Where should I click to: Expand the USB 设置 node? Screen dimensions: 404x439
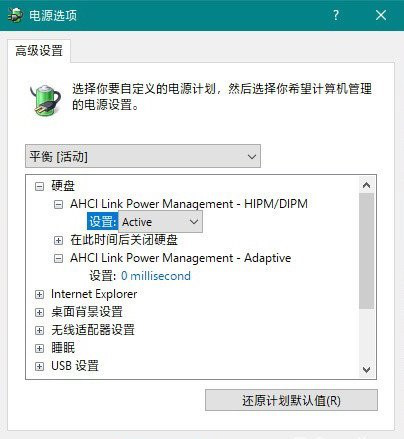pyautogui.click(x=39, y=366)
